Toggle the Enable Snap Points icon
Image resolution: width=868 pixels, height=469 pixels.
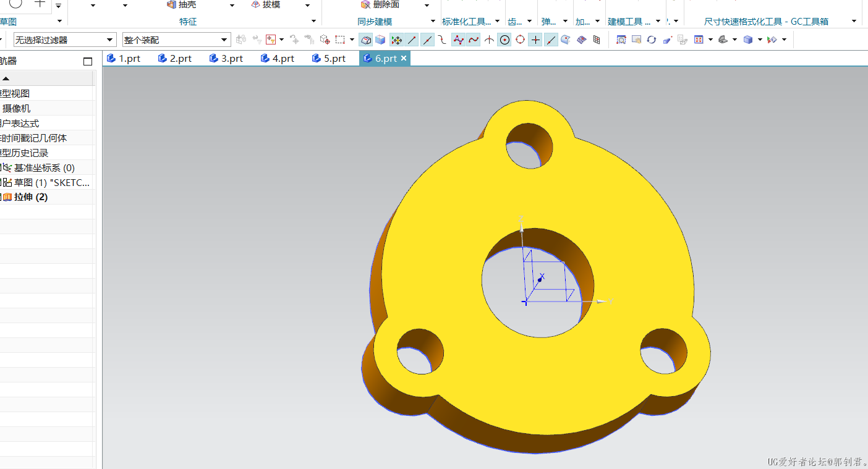point(397,40)
